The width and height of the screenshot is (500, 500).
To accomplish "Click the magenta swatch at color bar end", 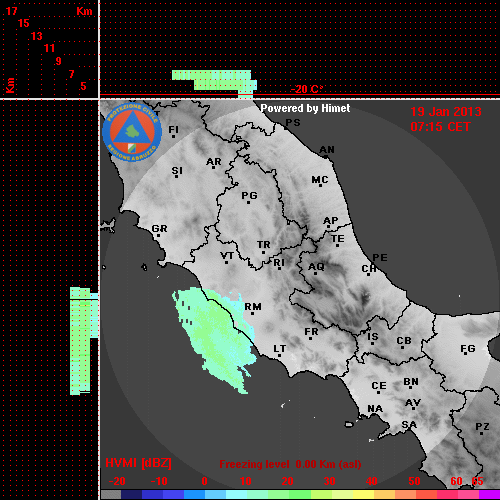I will pyautogui.click(x=489, y=495).
